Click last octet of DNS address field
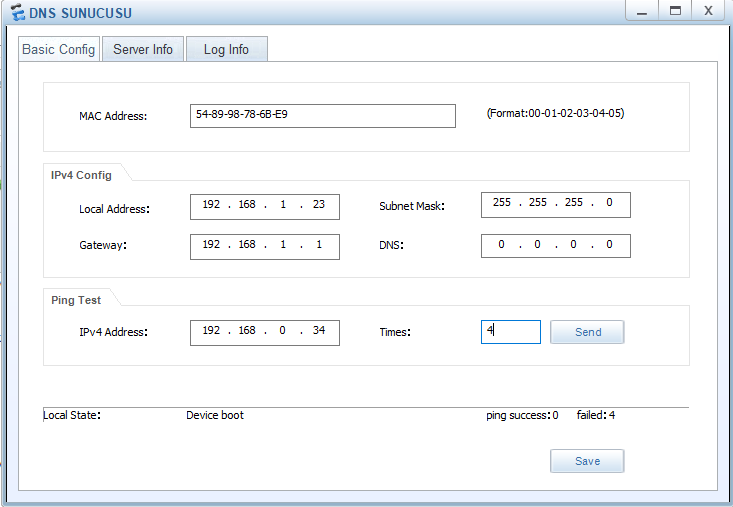733x507 pixels. (609, 245)
